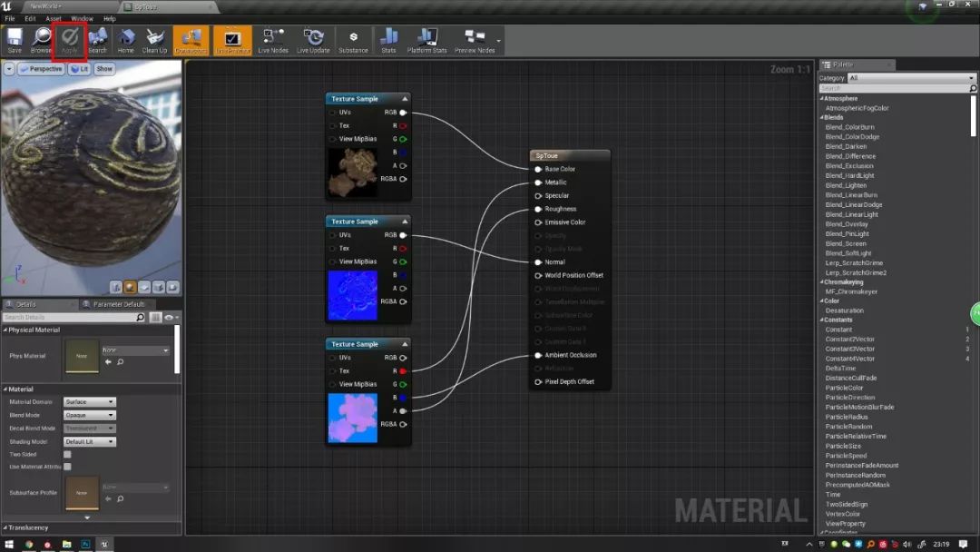
Task: Select the Live Nodes toolbar icon
Action: click(x=272, y=40)
